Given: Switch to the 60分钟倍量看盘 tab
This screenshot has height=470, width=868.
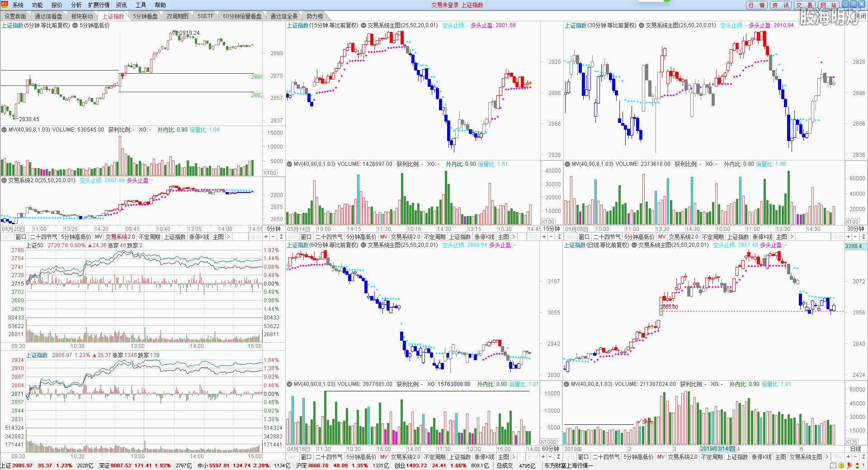Looking at the screenshot, I should 242,16.
